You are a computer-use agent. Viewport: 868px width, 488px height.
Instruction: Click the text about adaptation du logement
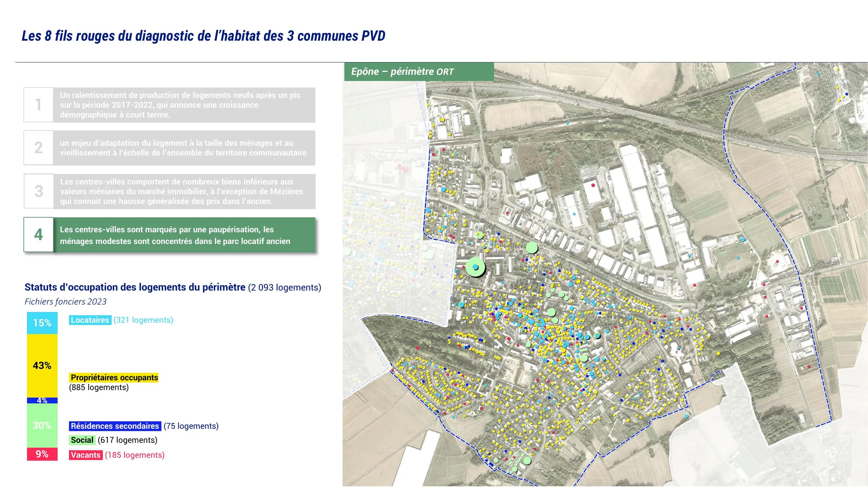[183, 148]
